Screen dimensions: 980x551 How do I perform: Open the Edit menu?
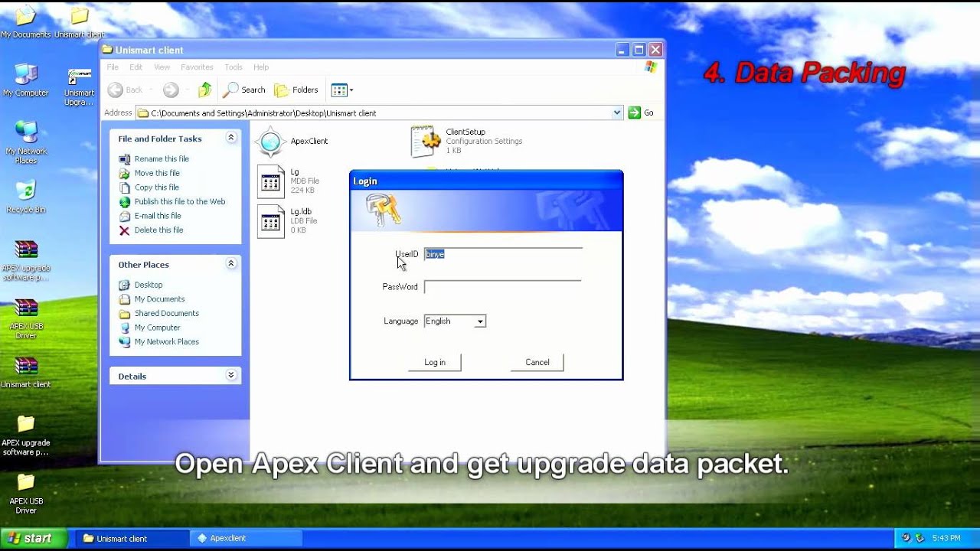coord(136,67)
